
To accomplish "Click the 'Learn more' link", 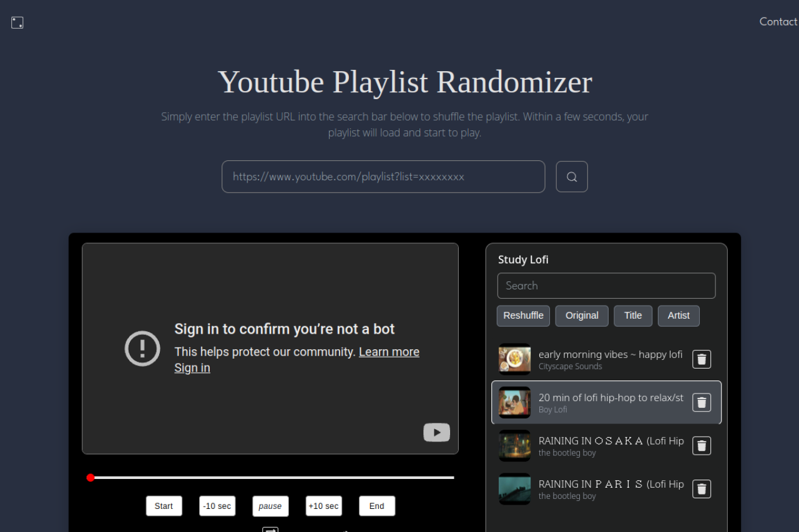I will [389, 352].
